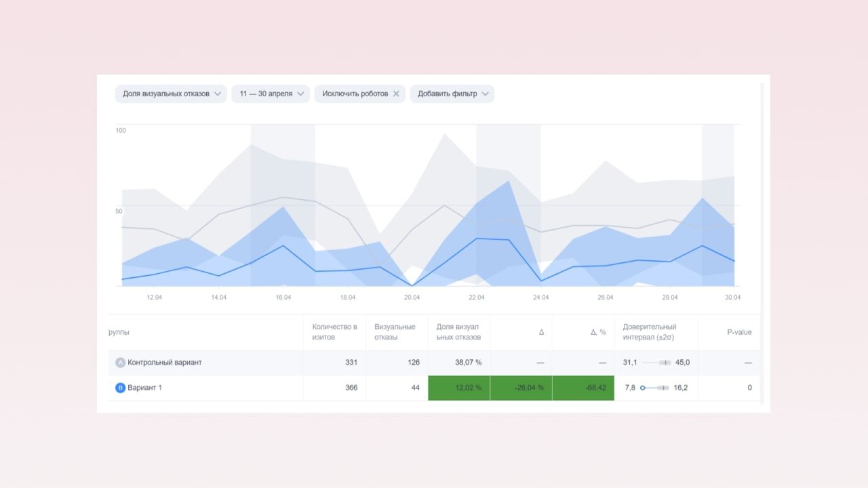Click the '18.04' date label on the chart axis
Screen dimensions: 868x488
click(347, 298)
